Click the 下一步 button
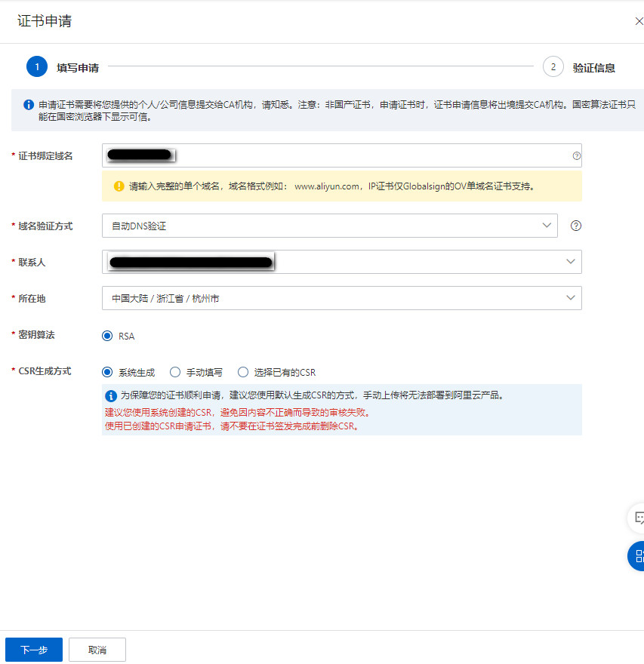This screenshot has width=644, height=664. point(33,649)
